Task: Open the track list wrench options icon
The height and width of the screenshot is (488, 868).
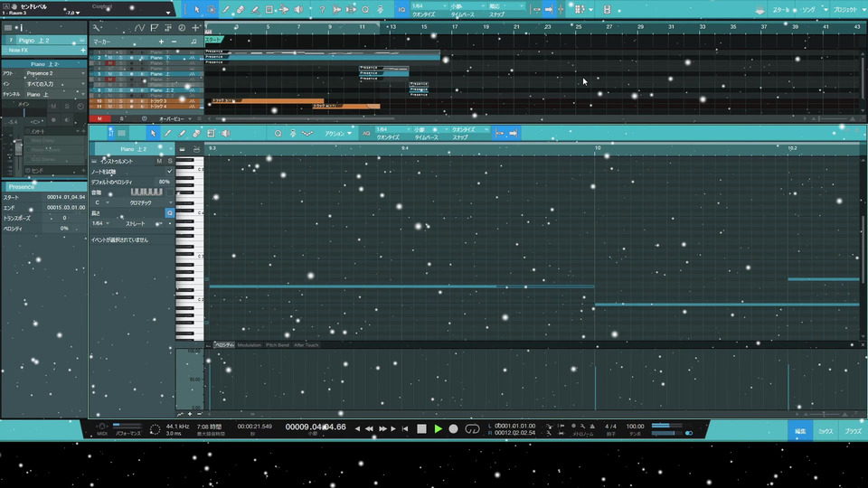Action: pos(97,28)
